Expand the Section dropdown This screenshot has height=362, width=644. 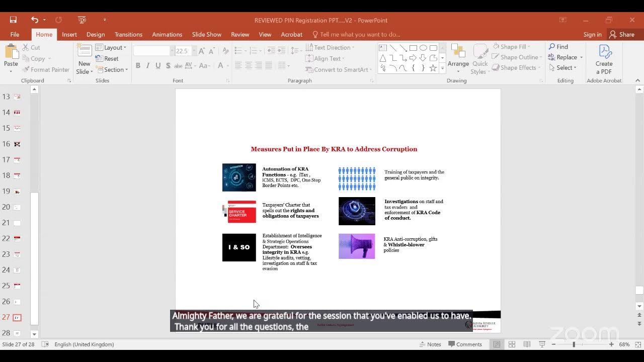pos(112,69)
